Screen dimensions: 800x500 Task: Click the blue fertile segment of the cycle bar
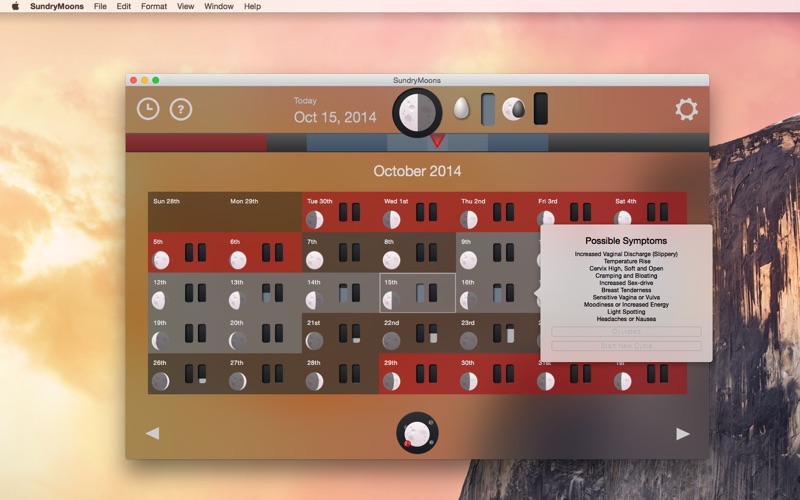tap(428, 142)
